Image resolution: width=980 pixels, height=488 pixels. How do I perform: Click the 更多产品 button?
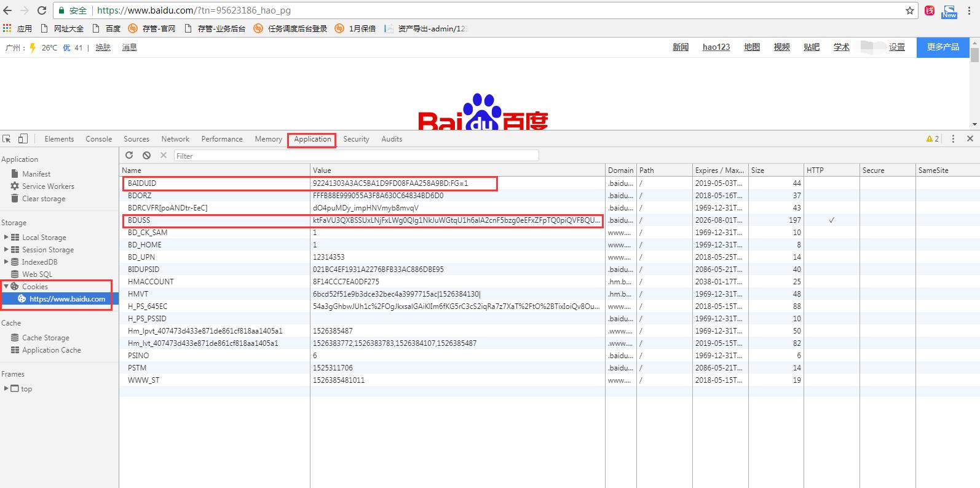pyautogui.click(x=942, y=47)
